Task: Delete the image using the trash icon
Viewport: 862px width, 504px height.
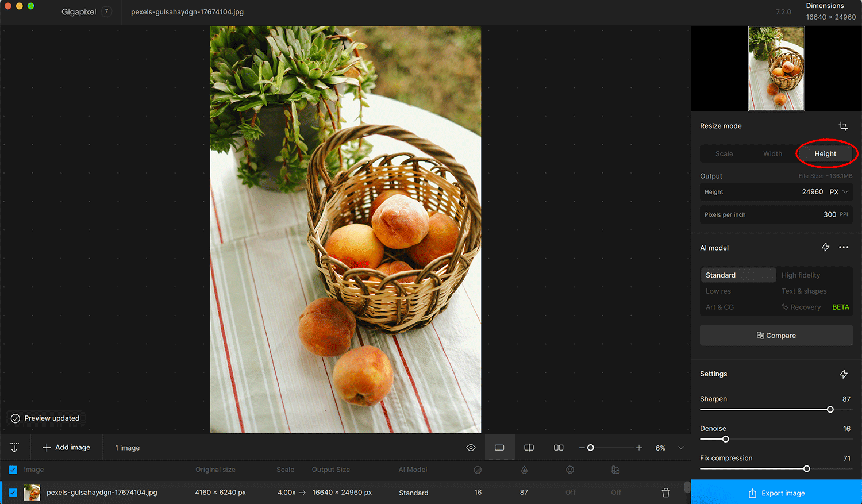Action: [x=665, y=493]
